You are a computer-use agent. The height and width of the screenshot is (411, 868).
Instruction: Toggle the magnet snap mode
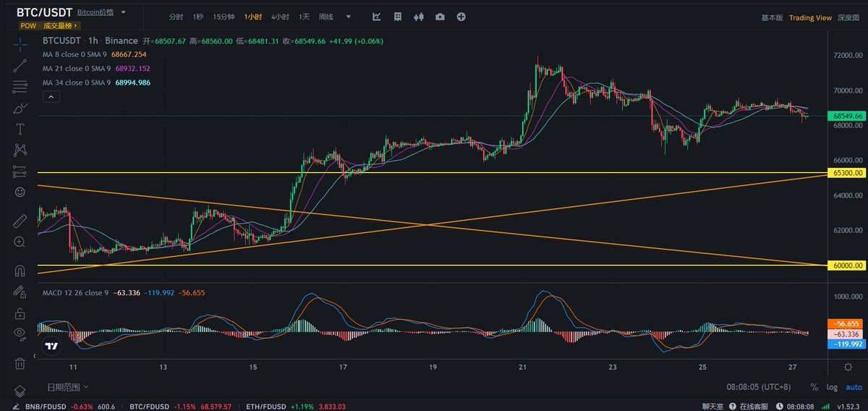pos(20,271)
